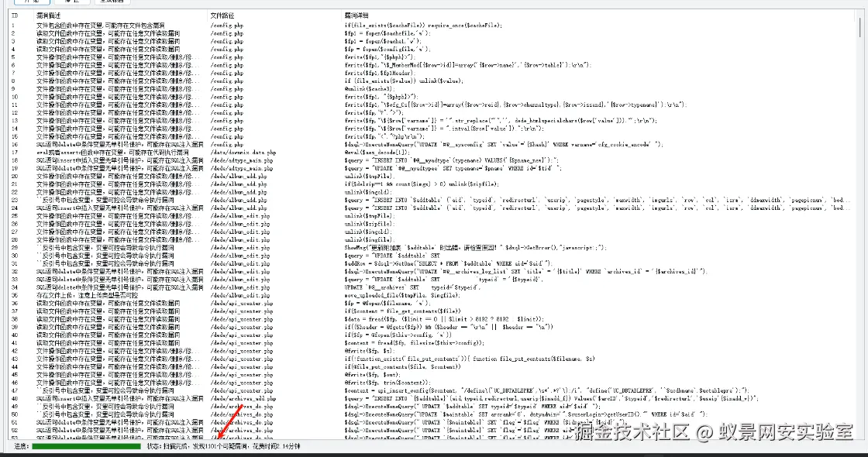Click /dede/album_add.php path in row 24

239,208
